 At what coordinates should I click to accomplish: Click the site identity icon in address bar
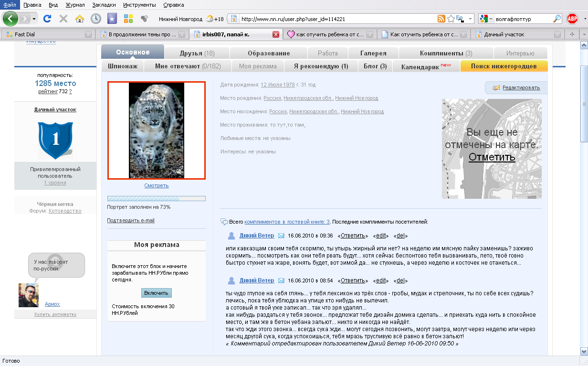click(x=234, y=19)
